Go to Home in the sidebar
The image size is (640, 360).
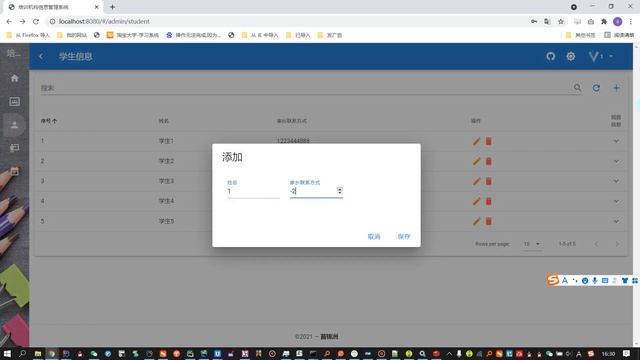point(15,78)
